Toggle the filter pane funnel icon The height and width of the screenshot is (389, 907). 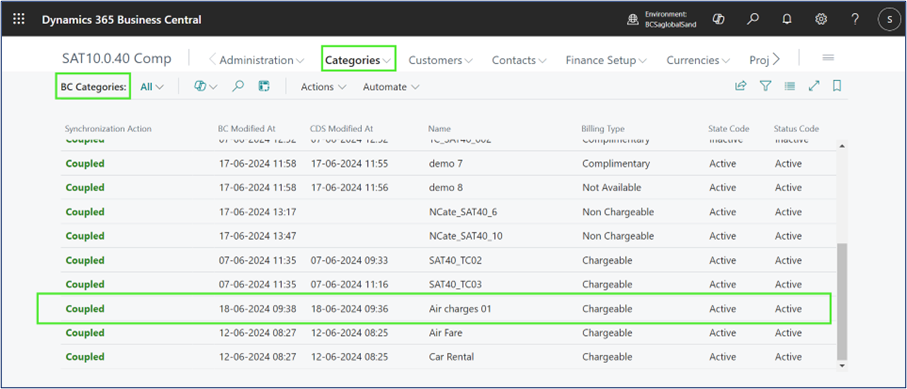tap(765, 86)
